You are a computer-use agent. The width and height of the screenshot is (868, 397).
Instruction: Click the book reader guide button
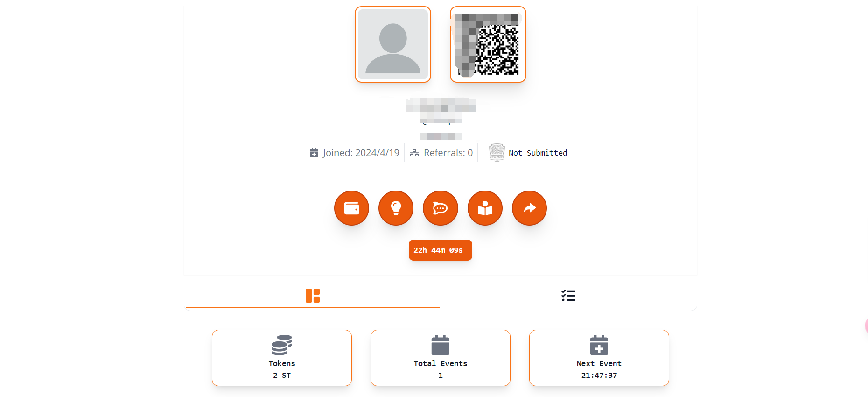click(x=485, y=208)
